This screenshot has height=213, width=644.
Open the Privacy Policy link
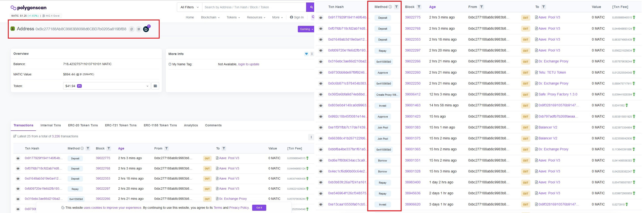coord(239,208)
